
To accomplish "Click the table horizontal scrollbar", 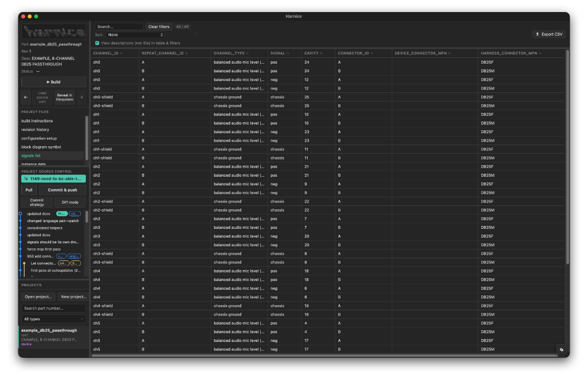I will click(325, 356).
